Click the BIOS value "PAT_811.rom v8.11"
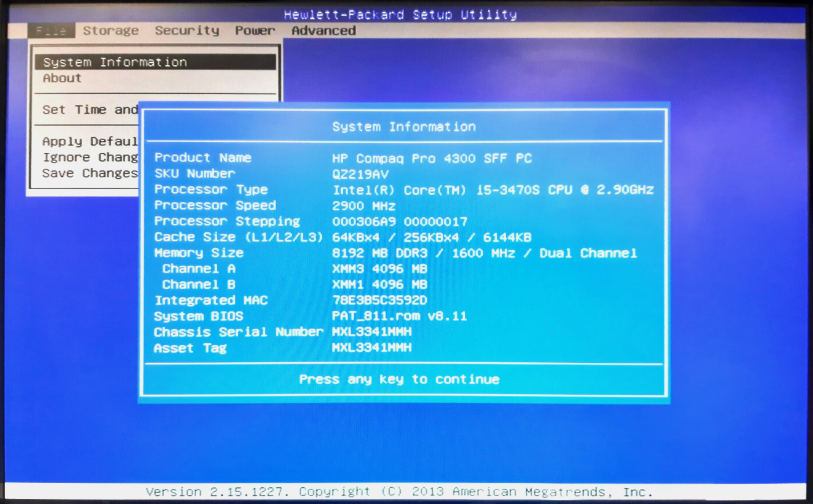813x504 pixels. coord(400,316)
